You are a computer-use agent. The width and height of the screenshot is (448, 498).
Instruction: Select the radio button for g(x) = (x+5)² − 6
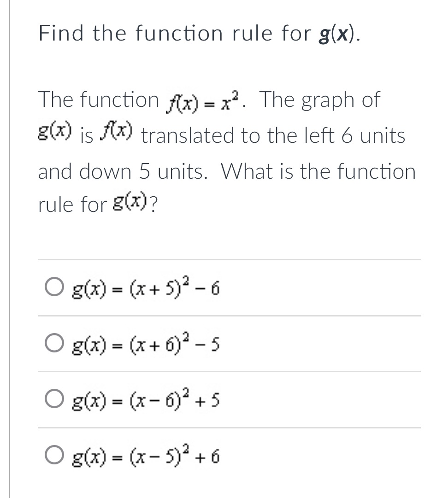(53, 287)
